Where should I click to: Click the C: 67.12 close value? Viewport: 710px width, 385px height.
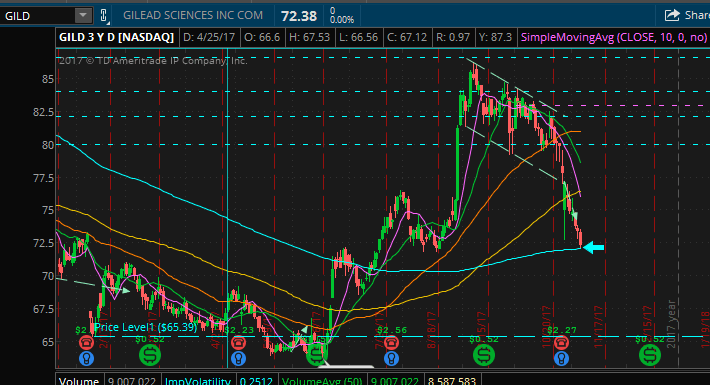407,37
